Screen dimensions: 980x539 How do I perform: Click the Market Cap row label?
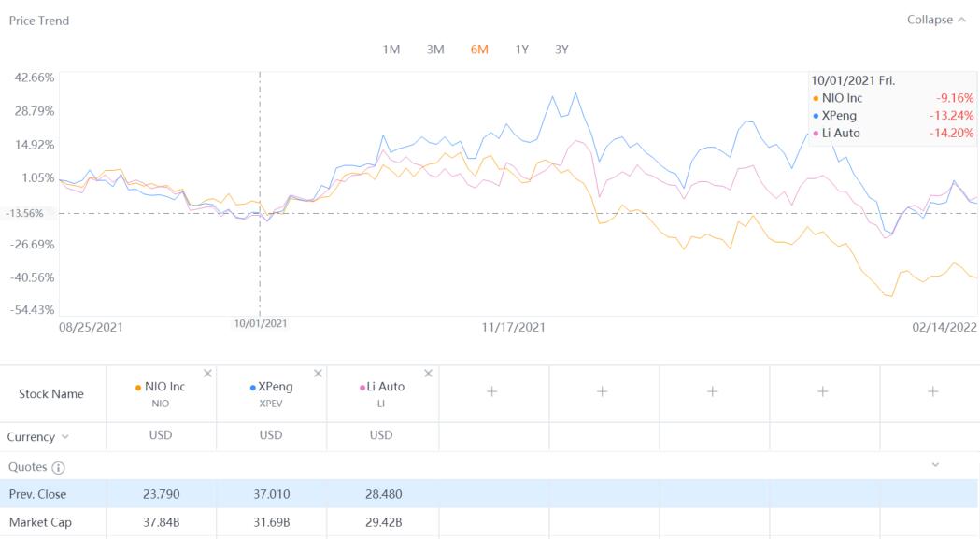pyautogui.click(x=40, y=522)
